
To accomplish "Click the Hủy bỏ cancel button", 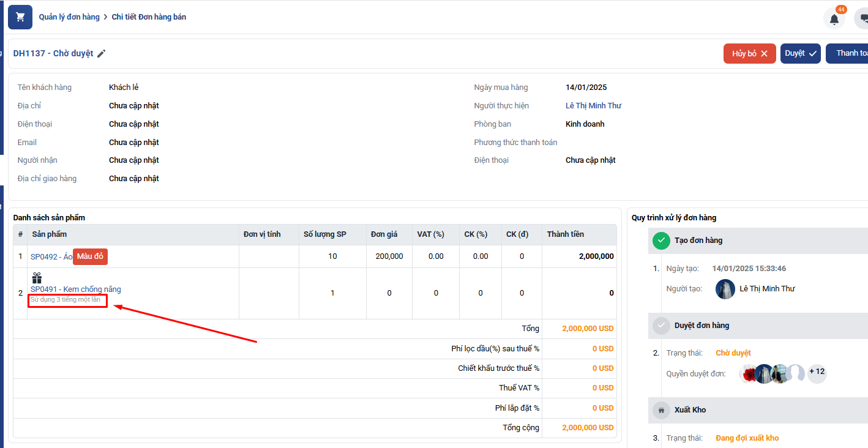I will point(749,54).
